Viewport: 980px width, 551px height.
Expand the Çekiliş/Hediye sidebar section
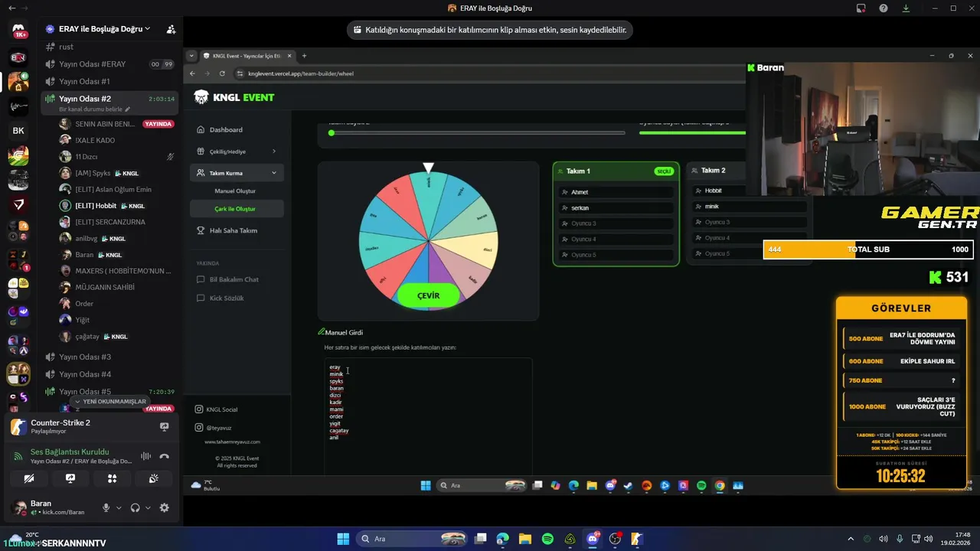236,152
